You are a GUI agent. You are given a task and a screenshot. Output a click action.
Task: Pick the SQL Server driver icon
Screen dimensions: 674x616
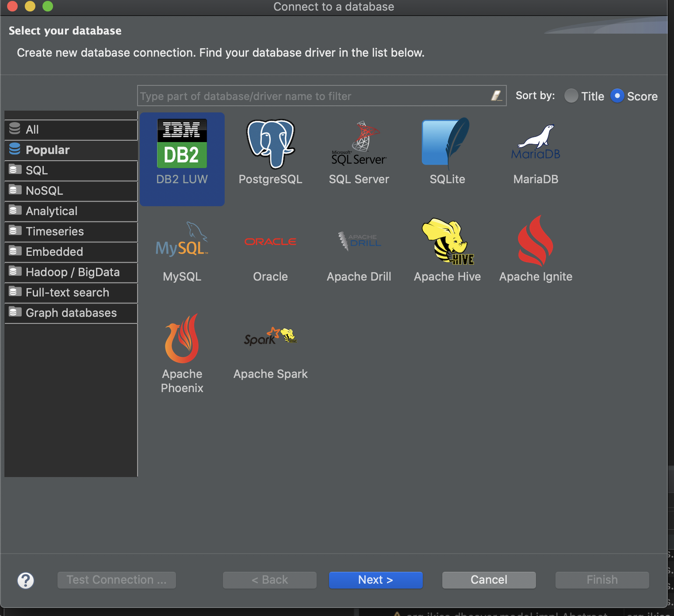coord(359,143)
